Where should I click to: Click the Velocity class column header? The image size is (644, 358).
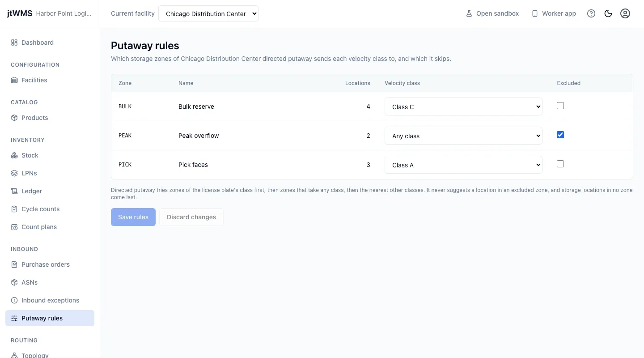click(402, 83)
